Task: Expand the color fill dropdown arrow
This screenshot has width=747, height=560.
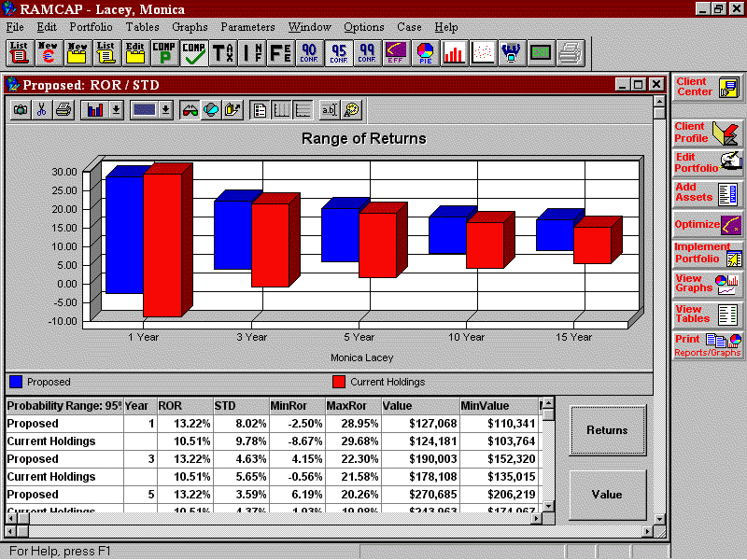Action: (165, 110)
